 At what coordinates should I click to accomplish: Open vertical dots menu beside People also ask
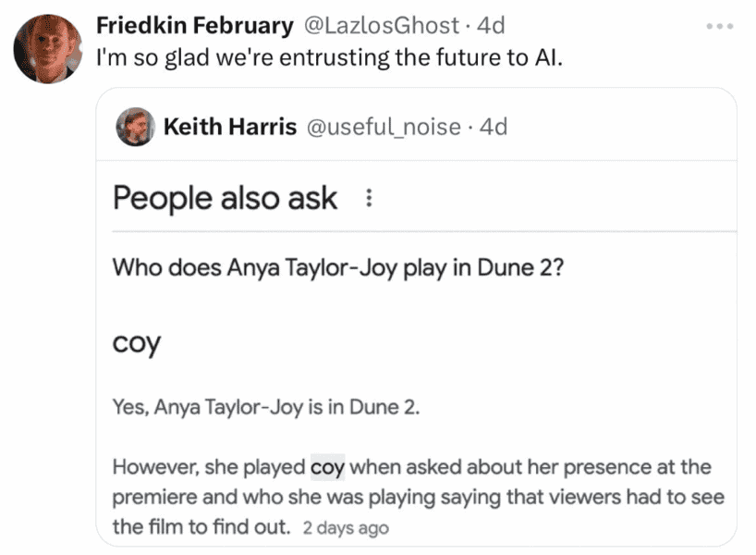(x=369, y=198)
